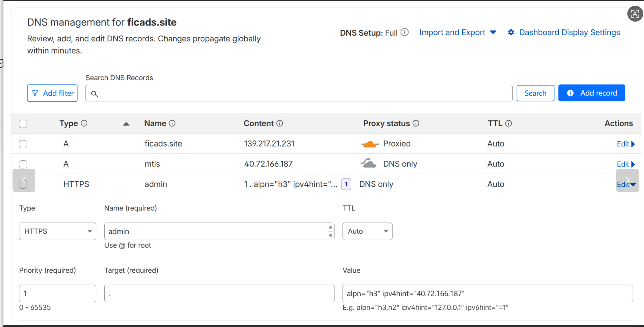Screen dimensions: 644x327
Task: Click the IP 139.217.21.231 cell
Action: (x=269, y=144)
